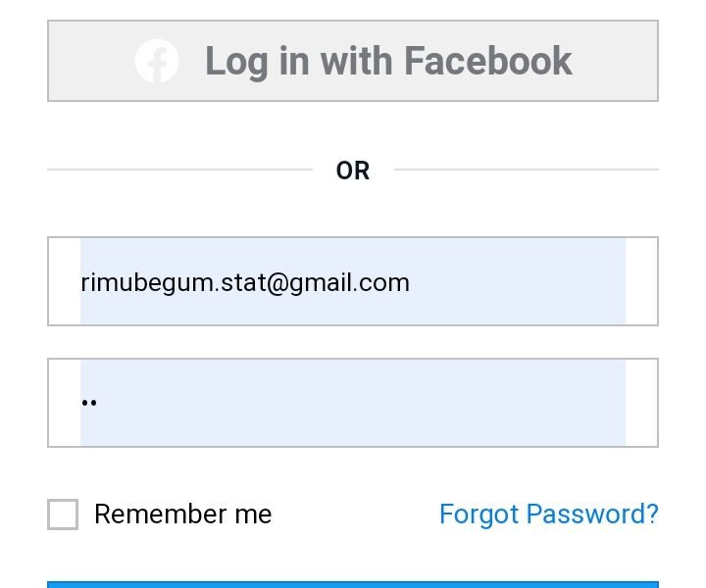Image resolution: width=706 pixels, height=588 pixels.
Task: Click the word 'Password?' in blue link
Action: click(592, 514)
